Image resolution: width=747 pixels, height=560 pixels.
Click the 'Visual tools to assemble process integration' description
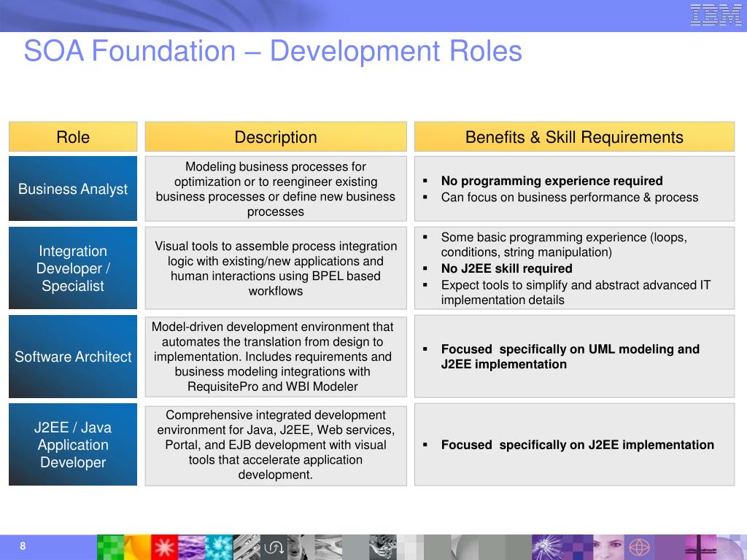276,268
